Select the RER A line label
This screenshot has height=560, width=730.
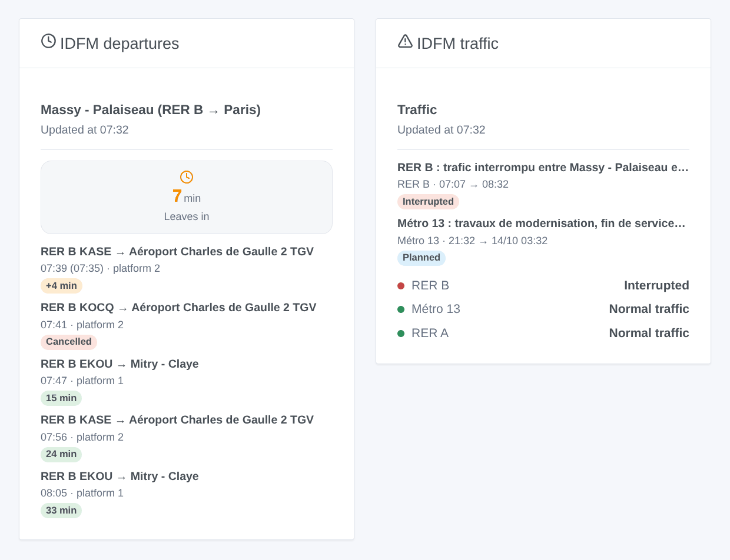tap(430, 334)
